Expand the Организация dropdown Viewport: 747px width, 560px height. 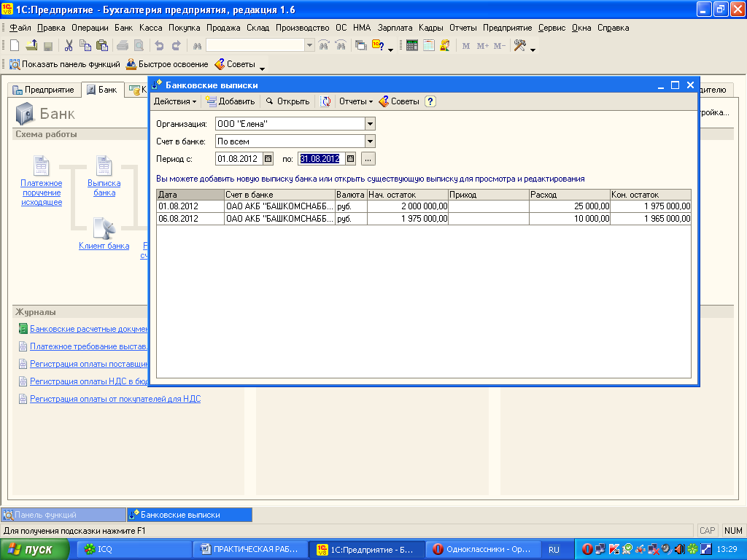click(370, 124)
